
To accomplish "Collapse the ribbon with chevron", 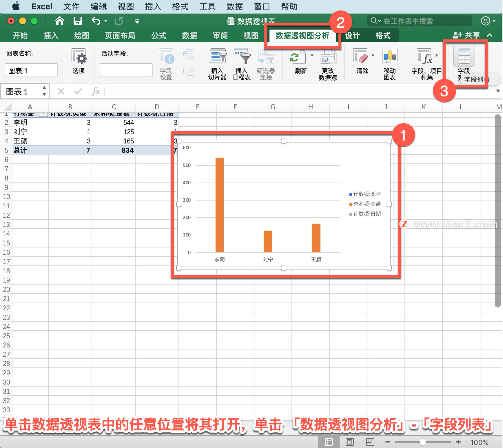I will coord(490,35).
